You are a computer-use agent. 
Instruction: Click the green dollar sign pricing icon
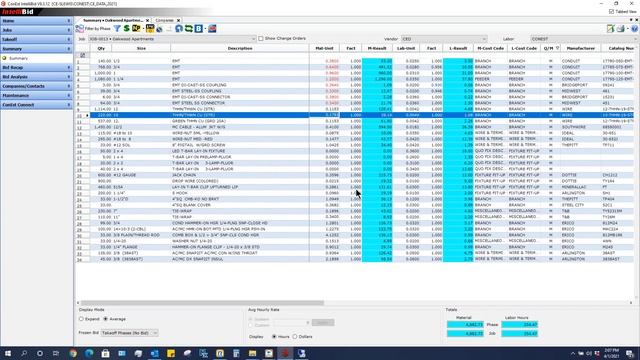(x=127, y=29)
